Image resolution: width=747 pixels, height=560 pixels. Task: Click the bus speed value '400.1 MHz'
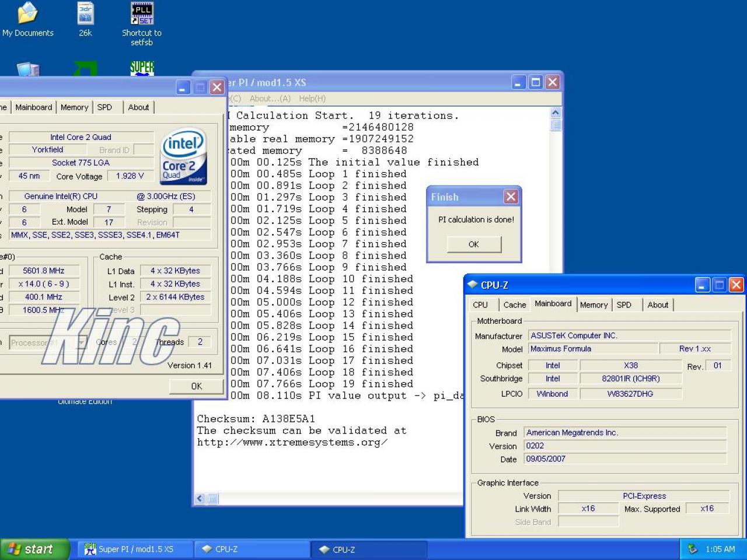click(44, 297)
